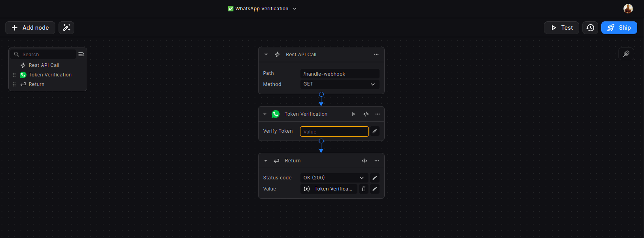Delete the Return value with trash icon

(364, 189)
